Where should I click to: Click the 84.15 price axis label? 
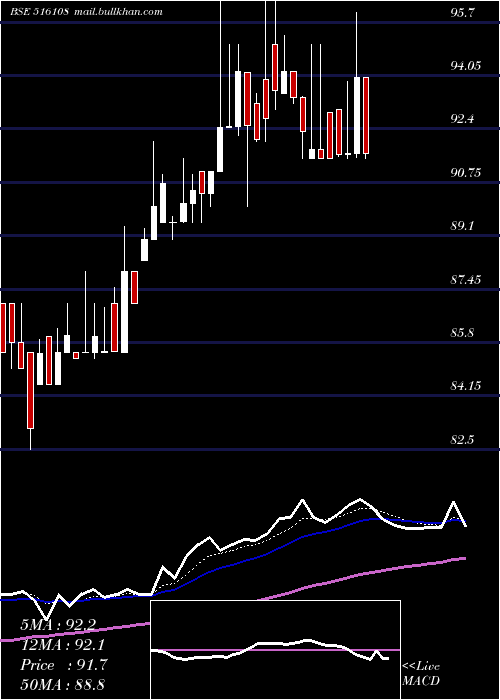[x=466, y=385]
